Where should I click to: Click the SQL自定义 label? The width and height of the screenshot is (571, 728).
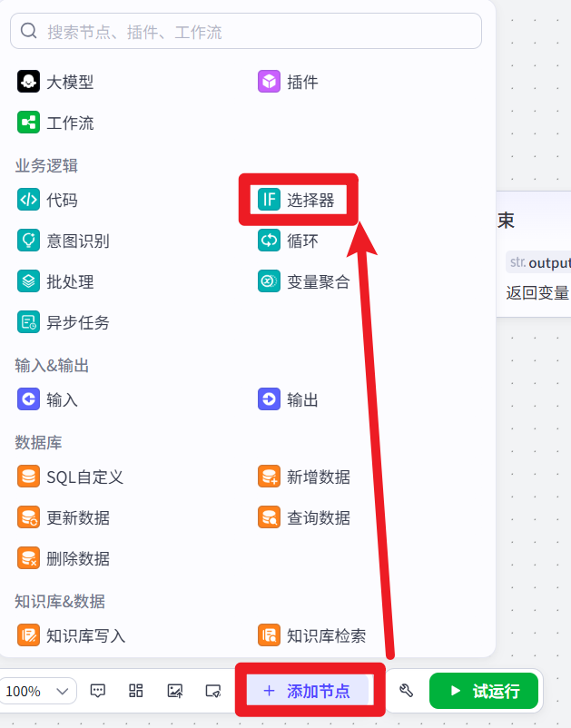click(85, 477)
